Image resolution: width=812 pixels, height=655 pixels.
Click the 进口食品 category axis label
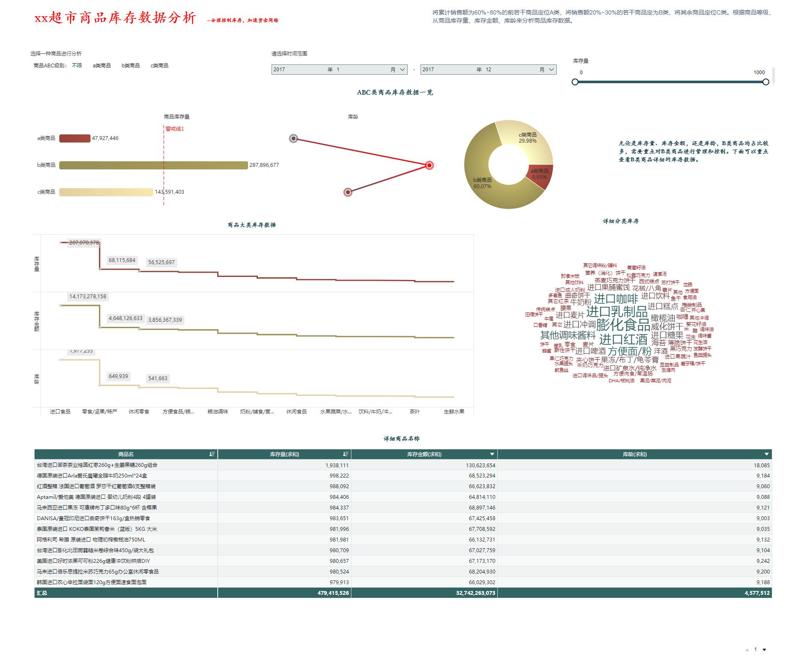click(60, 412)
